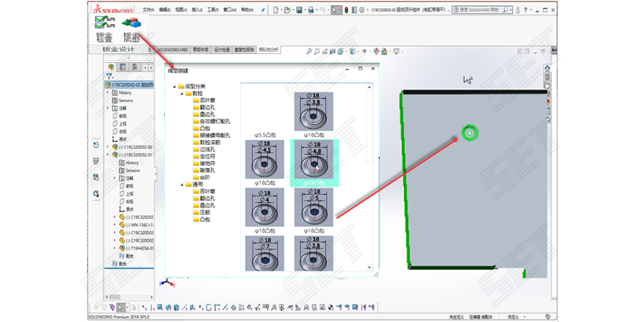Viewport: 644px width, 322px height.
Task: Launch the 钣金检查 sheet metal check tool
Action: 105,29
